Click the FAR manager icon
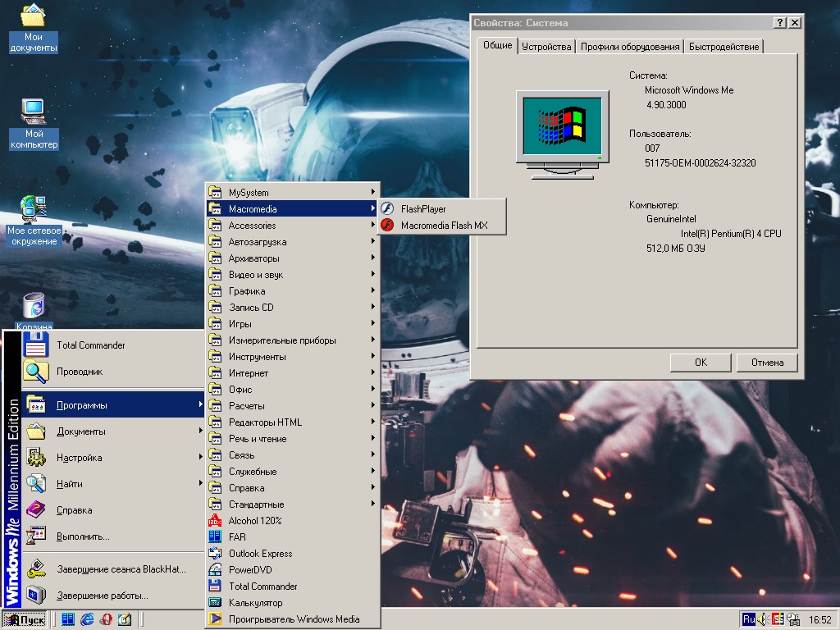Viewport: 840px width, 630px height. 215,536
